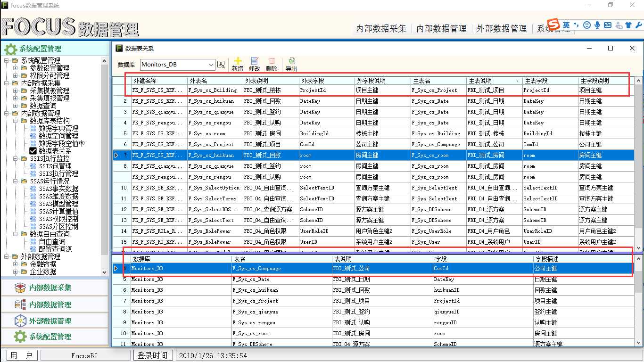The height and width of the screenshot is (362, 644).
Task: Expand the 数据查询 tree node
Action: [16, 106]
